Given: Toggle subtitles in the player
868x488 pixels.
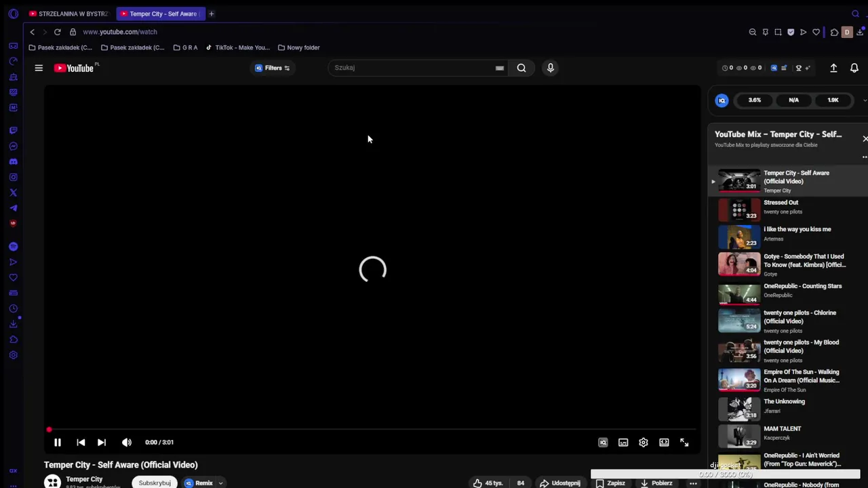Looking at the screenshot, I should tap(623, 443).
